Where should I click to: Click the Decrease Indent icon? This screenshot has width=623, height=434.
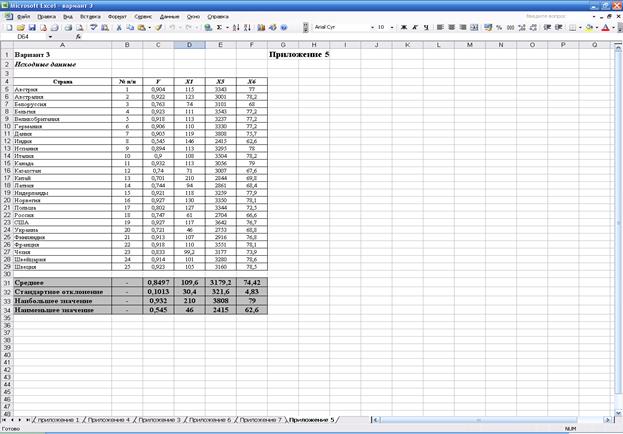[547, 27]
